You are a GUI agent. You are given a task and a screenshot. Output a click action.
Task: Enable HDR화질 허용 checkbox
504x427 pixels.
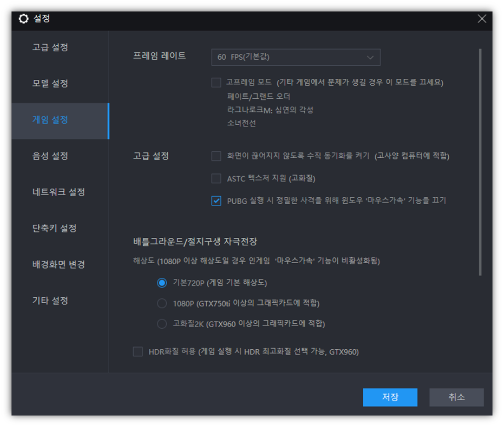(138, 352)
